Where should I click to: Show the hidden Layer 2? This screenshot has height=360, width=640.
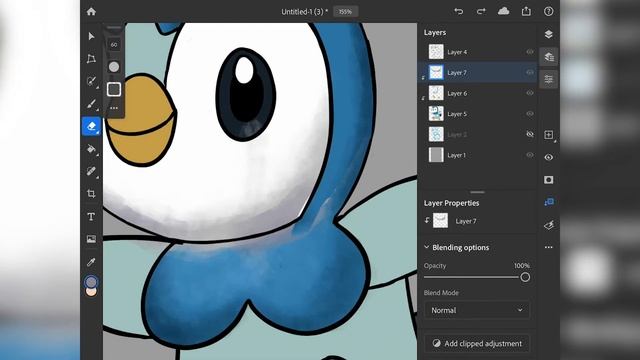pyautogui.click(x=530, y=134)
